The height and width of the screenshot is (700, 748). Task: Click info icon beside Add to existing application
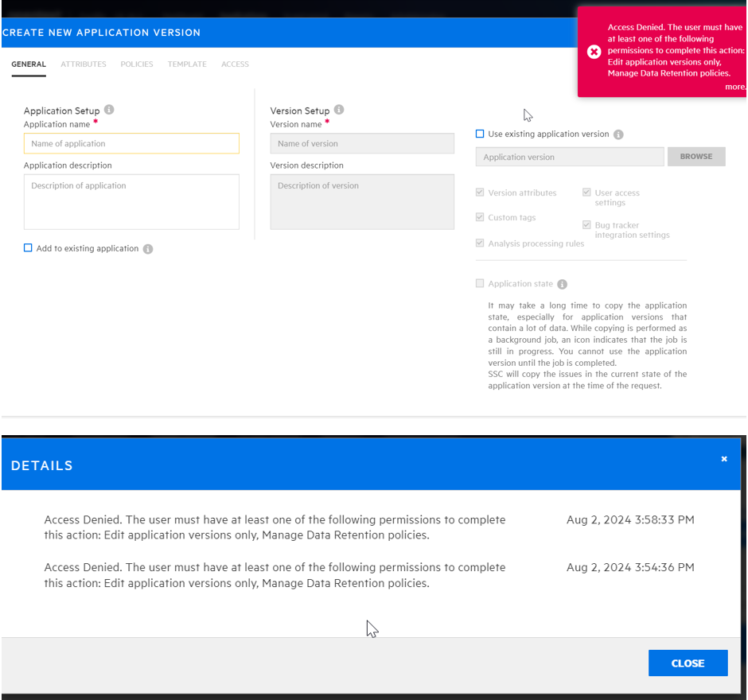(148, 249)
